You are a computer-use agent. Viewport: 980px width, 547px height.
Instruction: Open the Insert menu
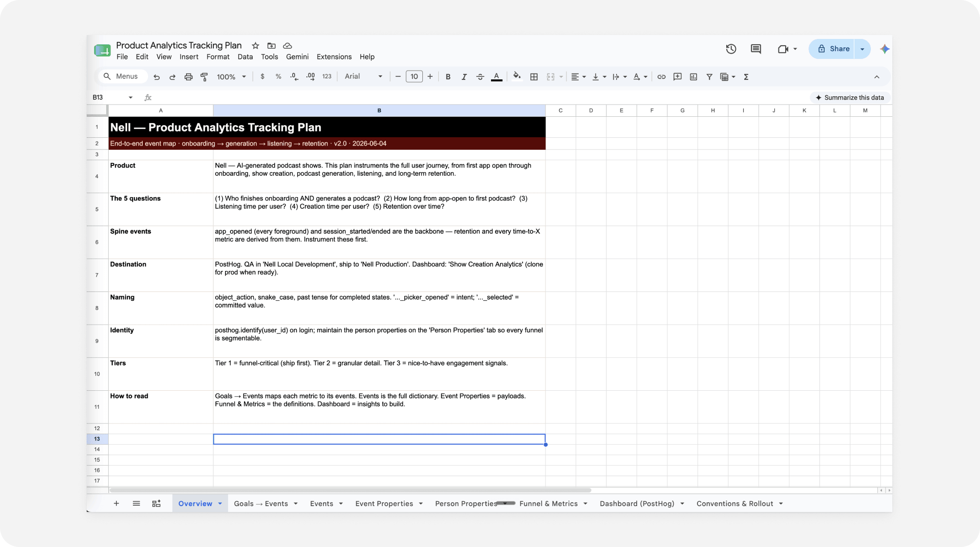click(189, 57)
